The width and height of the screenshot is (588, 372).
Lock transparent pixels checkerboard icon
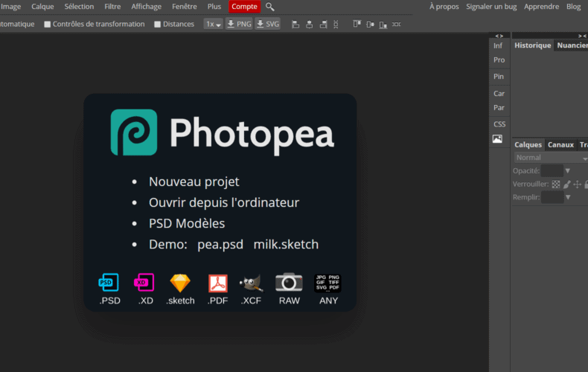coord(556,184)
